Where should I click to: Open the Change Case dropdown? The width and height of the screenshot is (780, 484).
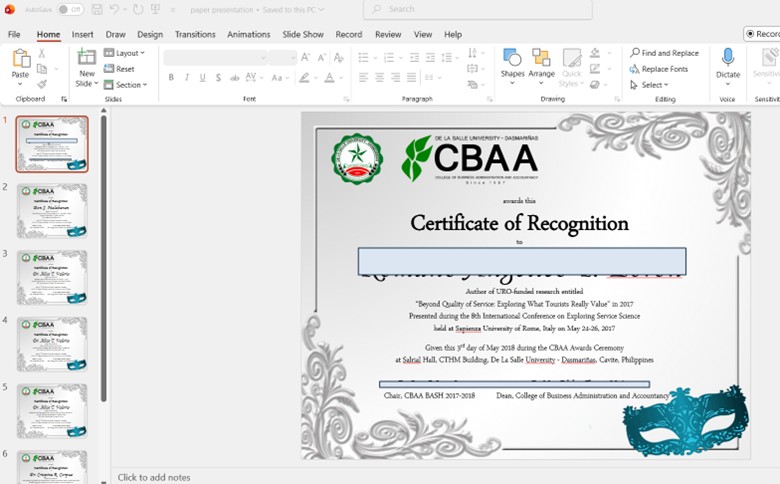tap(280, 78)
